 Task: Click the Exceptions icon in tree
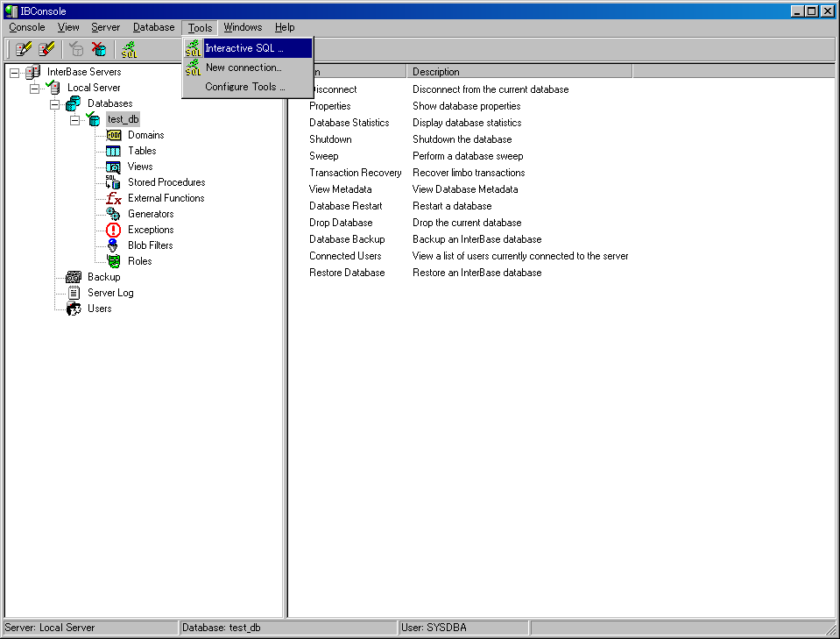(x=113, y=230)
